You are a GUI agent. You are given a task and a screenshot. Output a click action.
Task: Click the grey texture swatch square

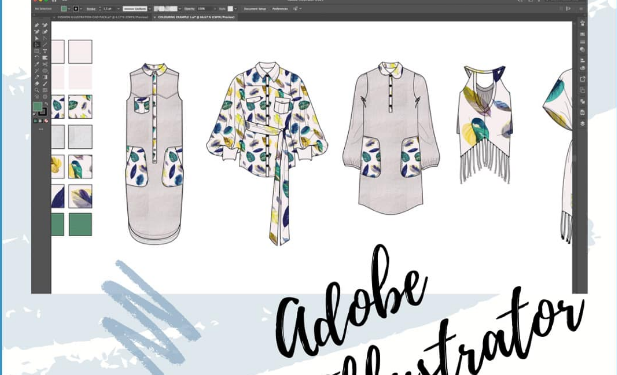pyautogui.click(x=80, y=137)
